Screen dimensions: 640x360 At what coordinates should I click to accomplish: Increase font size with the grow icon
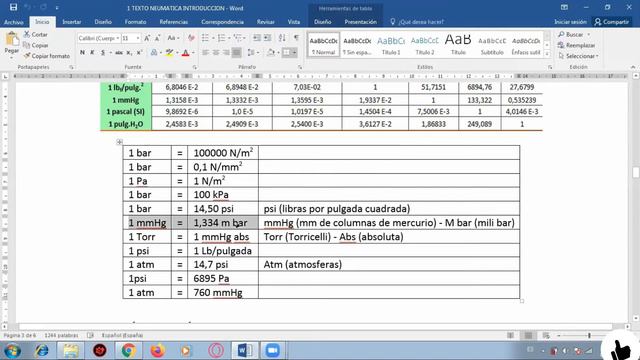click(147, 38)
